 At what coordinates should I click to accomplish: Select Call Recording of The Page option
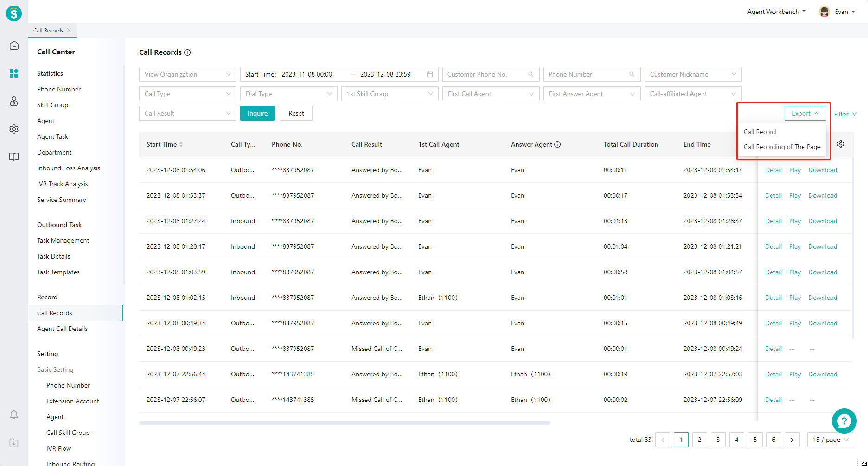pos(782,147)
